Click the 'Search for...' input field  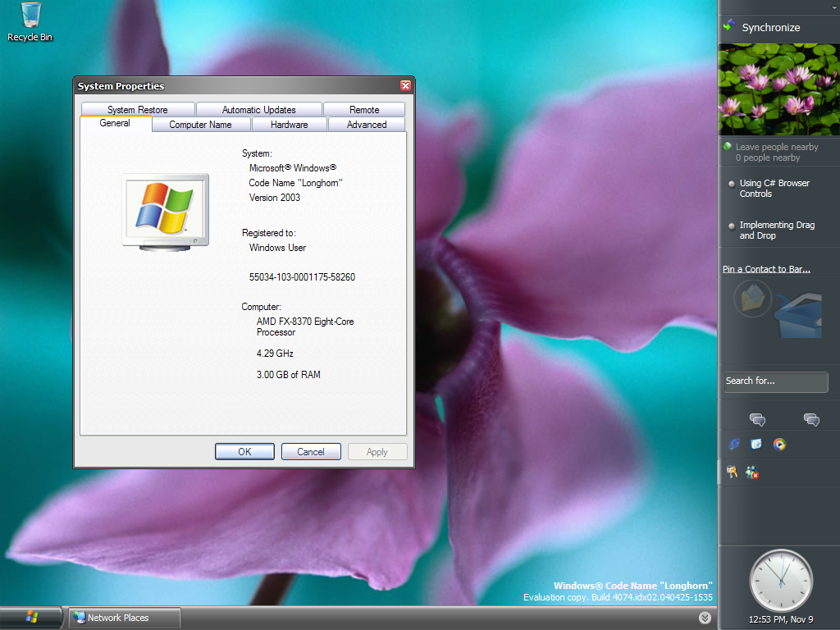tap(775, 381)
